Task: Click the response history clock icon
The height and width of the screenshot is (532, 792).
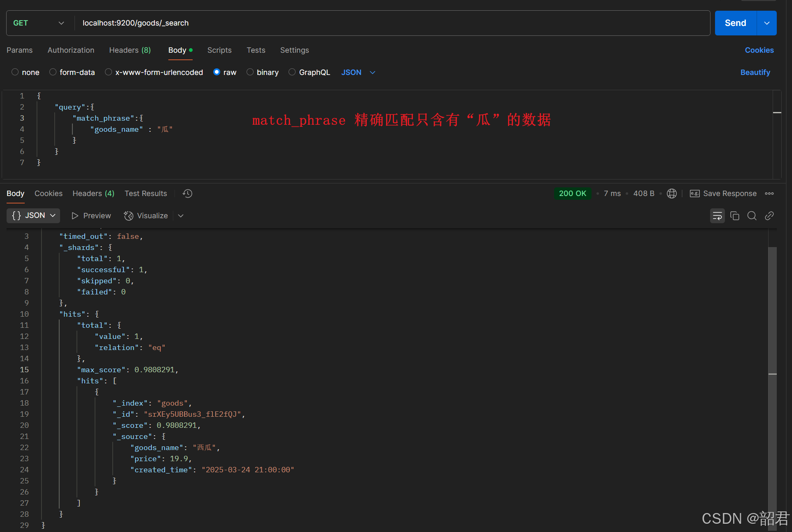Action: point(188,194)
